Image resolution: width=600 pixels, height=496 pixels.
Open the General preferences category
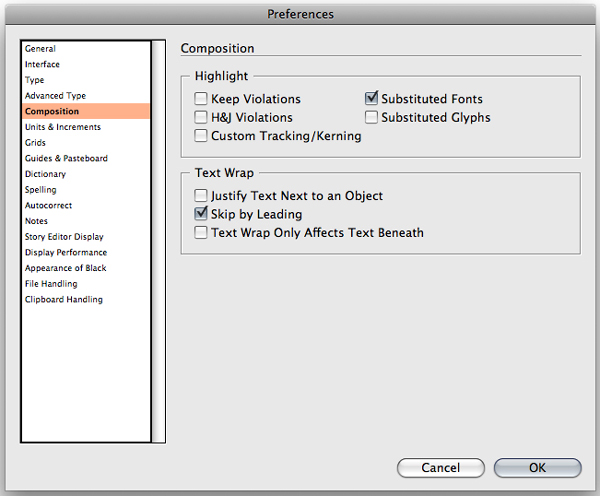pos(86,49)
